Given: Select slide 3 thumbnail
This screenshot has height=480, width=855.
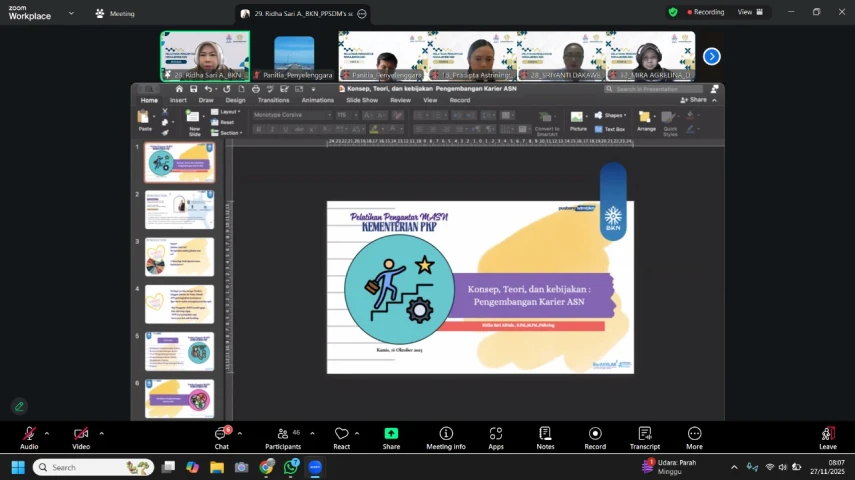Looking at the screenshot, I should click(179, 257).
